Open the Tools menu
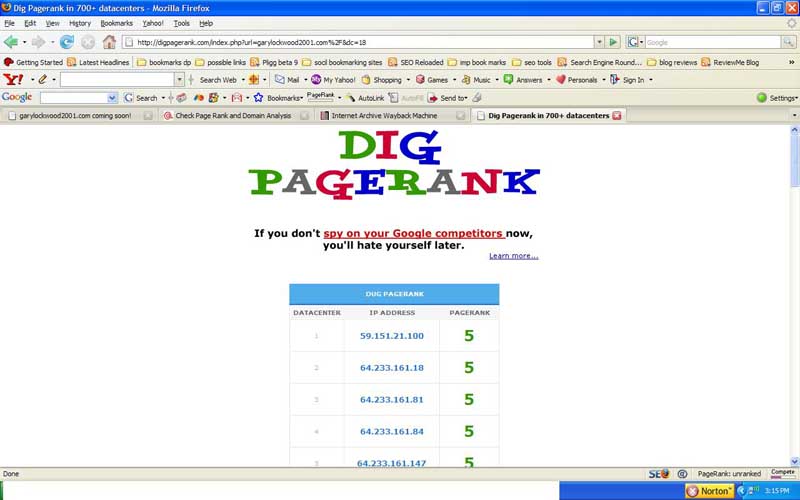800x500 pixels. pyautogui.click(x=181, y=23)
